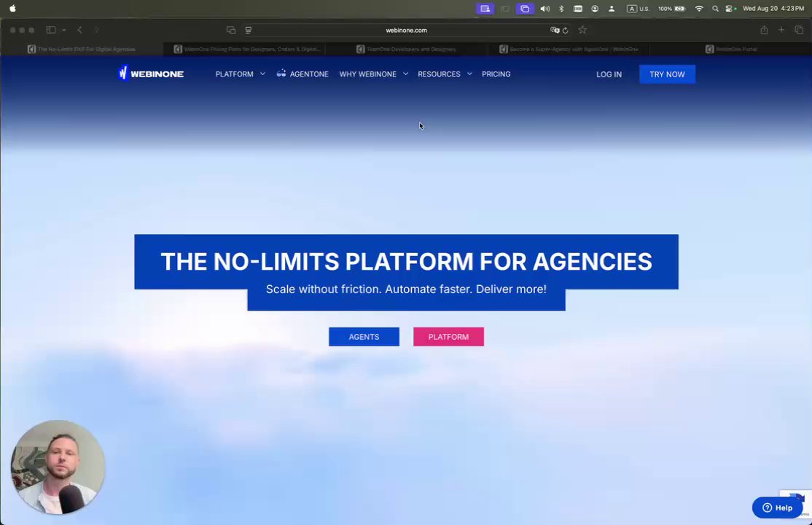The height and width of the screenshot is (525, 812).
Task: Bookmark the page with star icon
Action: coord(582,30)
